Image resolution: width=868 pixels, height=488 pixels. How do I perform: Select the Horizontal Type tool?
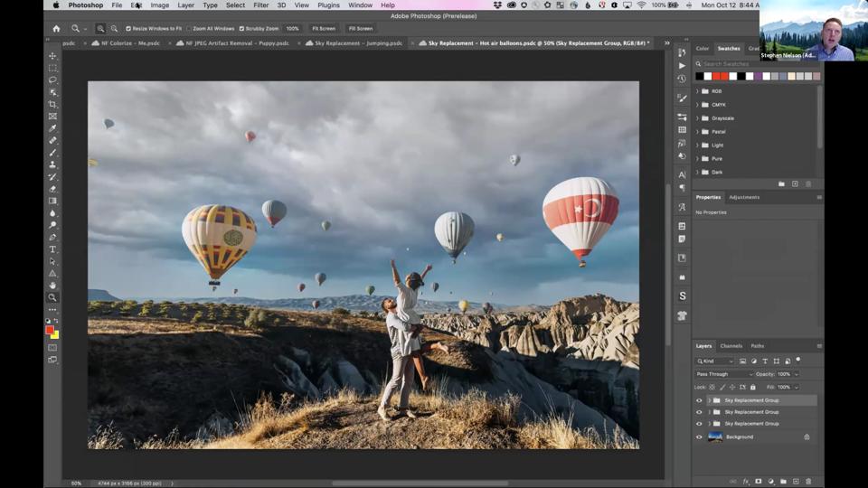52,249
